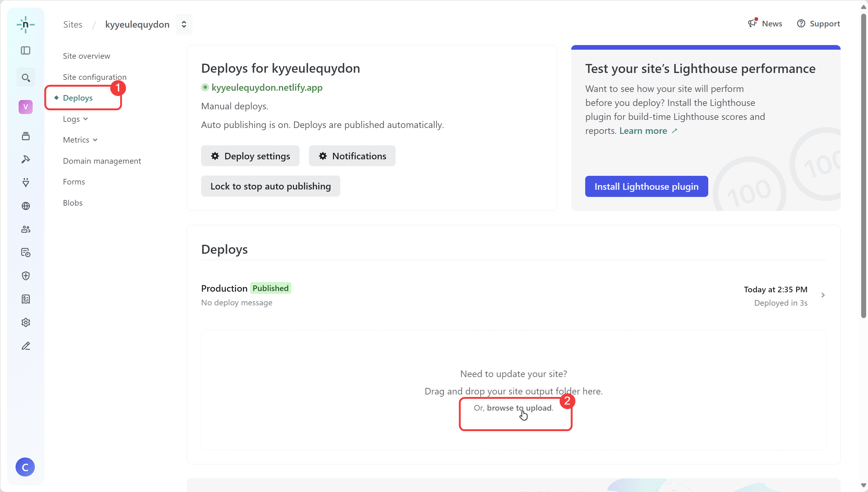Toggle the sidebar panel icon
The height and width of the screenshot is (492, 868).
[25, 50]
